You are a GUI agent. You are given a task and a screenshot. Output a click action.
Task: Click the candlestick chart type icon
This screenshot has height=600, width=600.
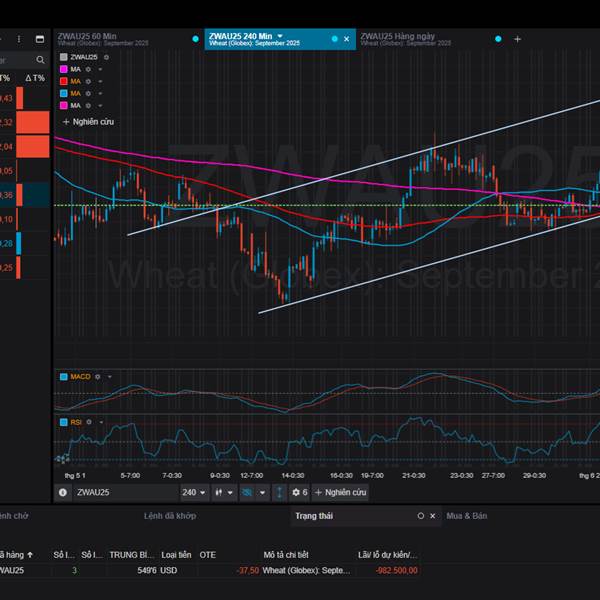tap(219, 492)
